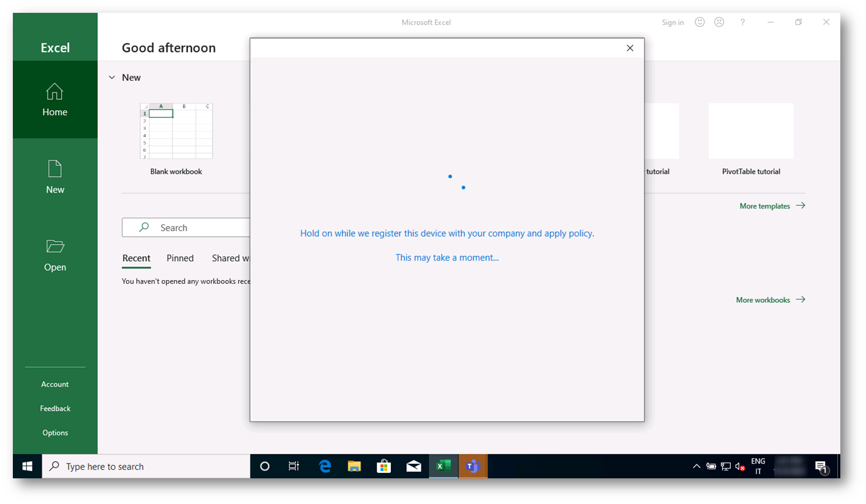Screen dimensions: 866x504
Task: Open Help question mark icon
Action: (742, 22)
